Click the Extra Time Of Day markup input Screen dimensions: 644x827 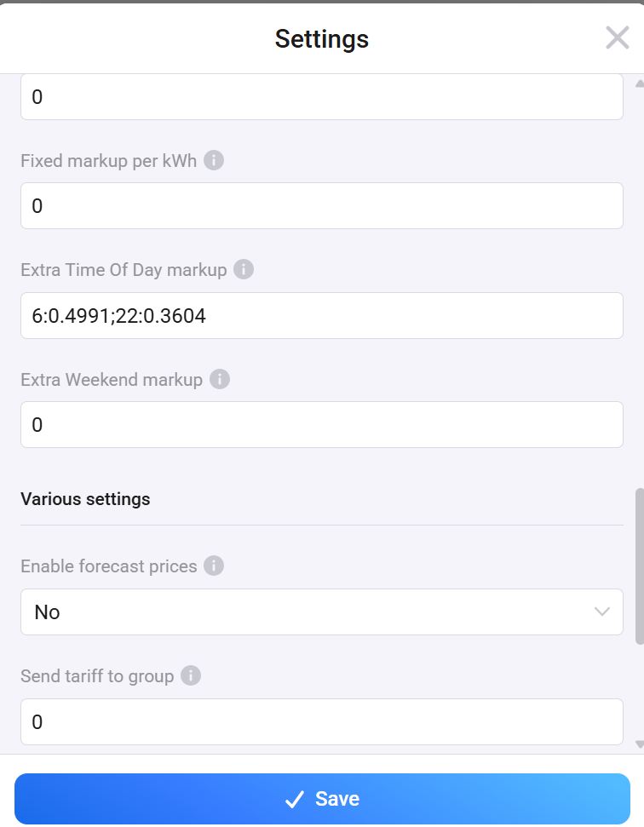coord(322,316)
